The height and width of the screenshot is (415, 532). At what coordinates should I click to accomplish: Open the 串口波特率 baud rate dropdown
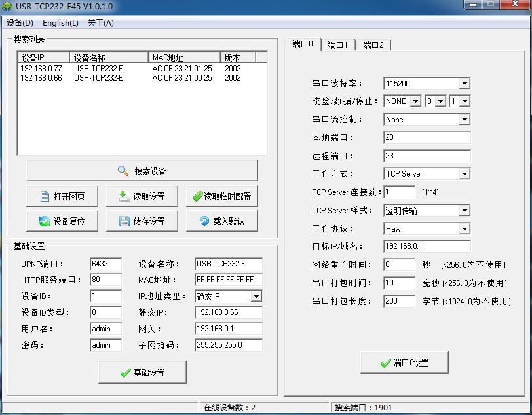coord(464,84)
